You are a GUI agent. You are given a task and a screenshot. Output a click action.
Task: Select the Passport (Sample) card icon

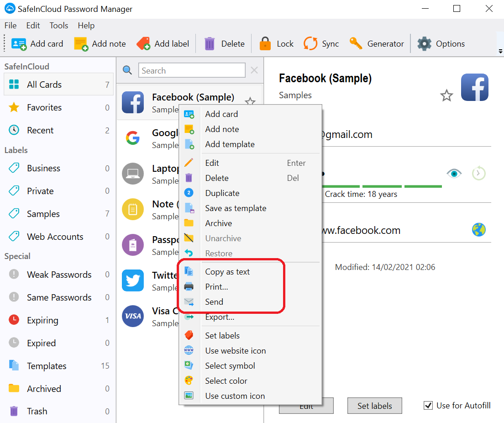(x=133, y=245)
